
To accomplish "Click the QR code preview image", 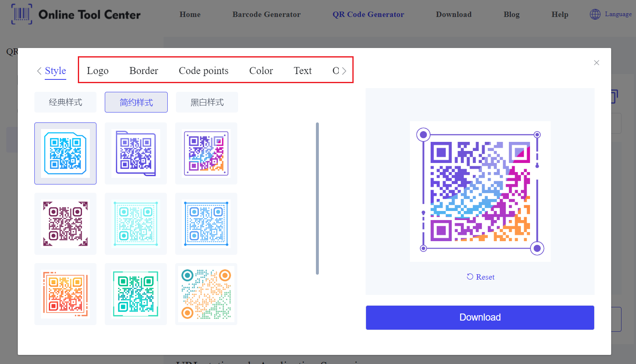I will (x=480, y=192).
